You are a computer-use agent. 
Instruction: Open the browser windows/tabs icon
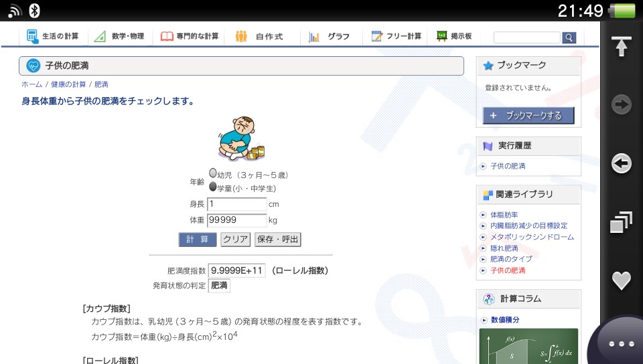point(622,222)
